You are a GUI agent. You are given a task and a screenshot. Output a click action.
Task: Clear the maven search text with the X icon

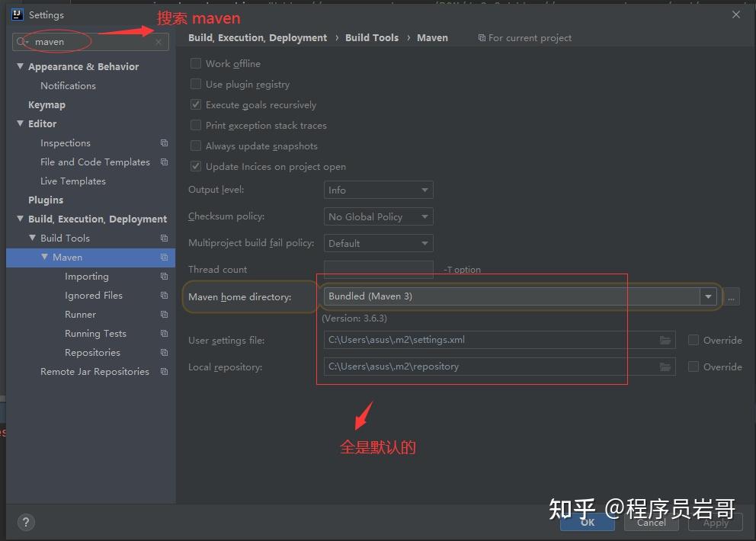(159, 42)
